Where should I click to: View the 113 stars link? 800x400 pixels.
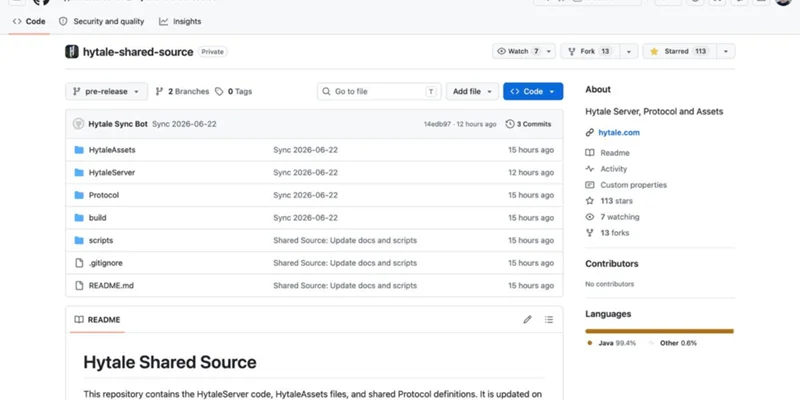616,201
